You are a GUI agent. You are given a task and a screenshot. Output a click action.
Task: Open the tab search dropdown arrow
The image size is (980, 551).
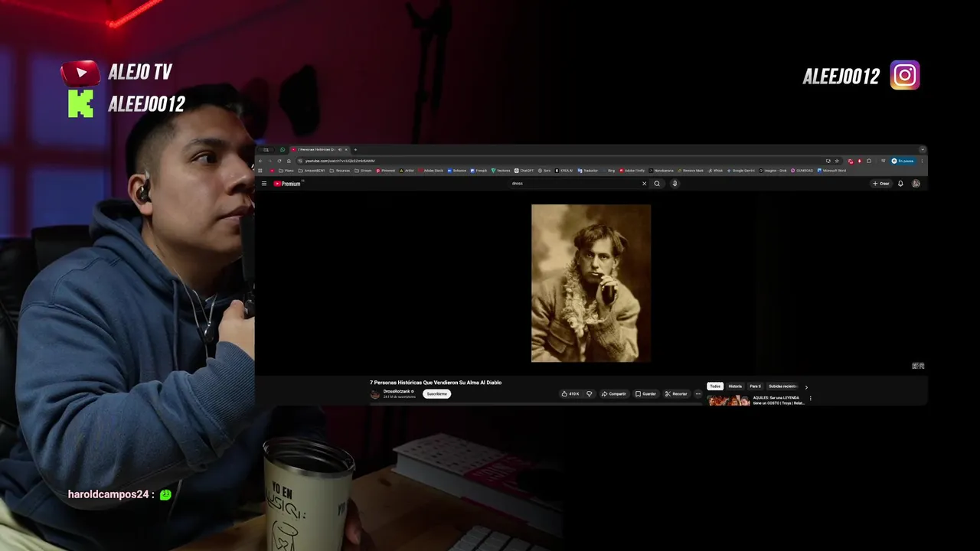[x=923, y=149]
